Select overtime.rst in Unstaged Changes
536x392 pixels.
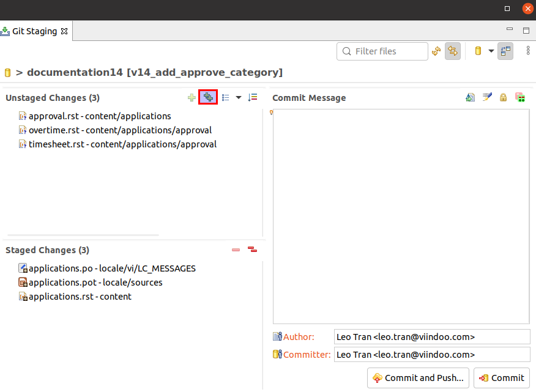click(120, 130)
